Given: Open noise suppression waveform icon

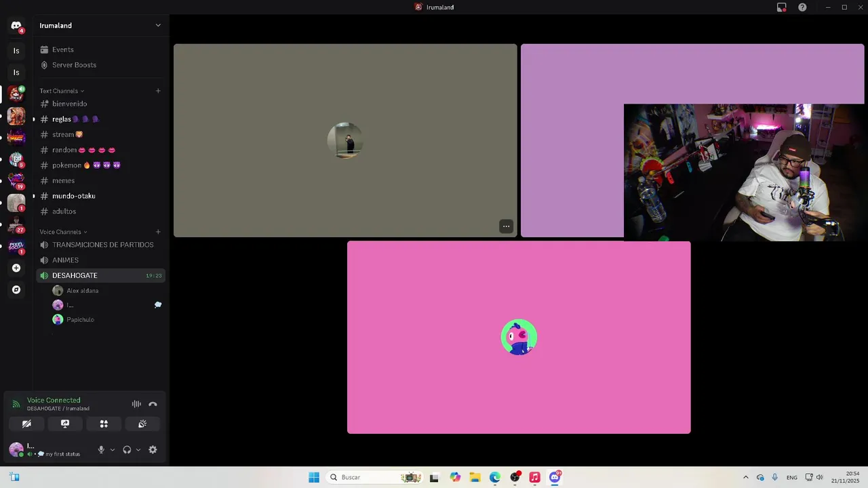Looking at the screenshot, I should pos(136,404).
